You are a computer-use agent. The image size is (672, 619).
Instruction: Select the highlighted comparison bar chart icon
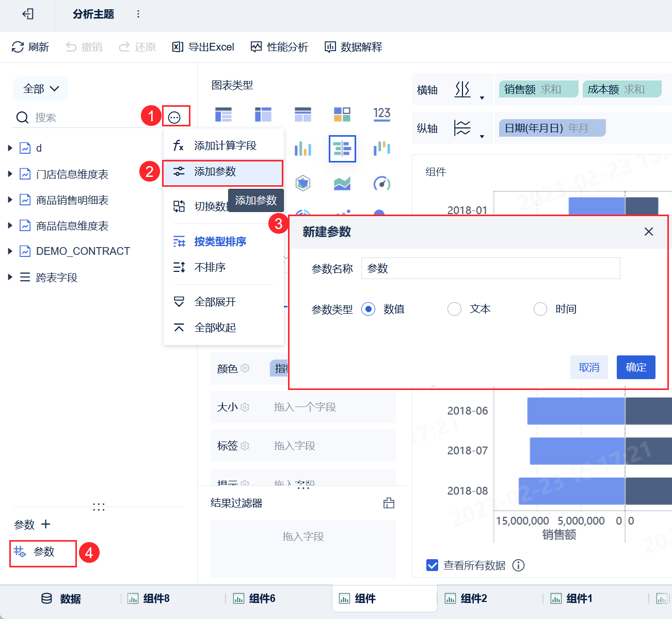coord(342,149)
